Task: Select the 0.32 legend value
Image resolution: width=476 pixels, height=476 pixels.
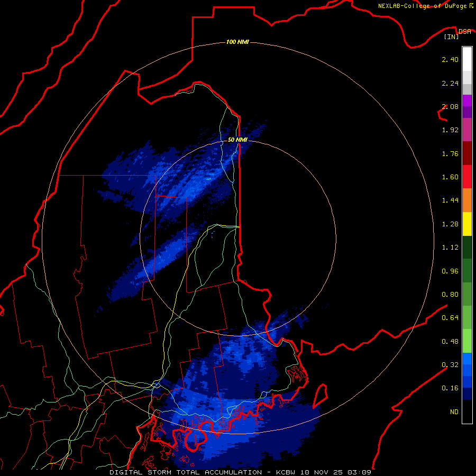Action: (x=450, y=365)
